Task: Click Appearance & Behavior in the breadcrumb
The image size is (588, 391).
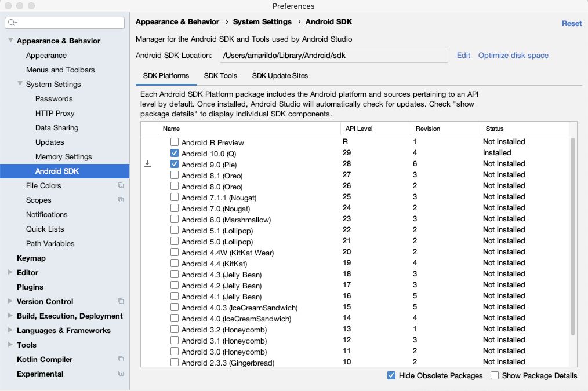Action: [x=177, y=22]
